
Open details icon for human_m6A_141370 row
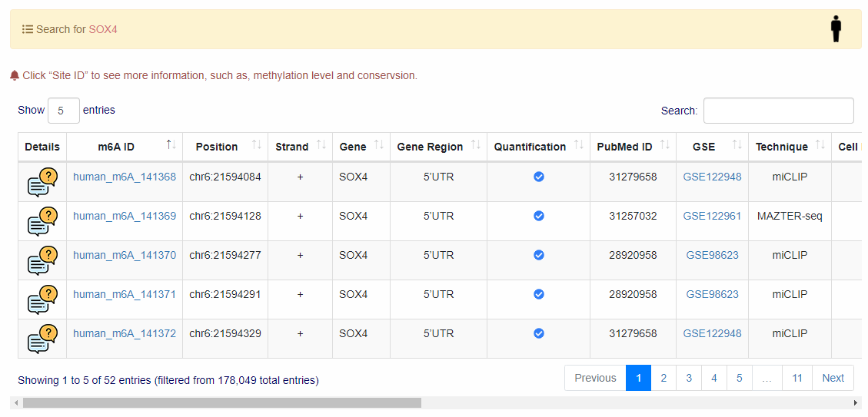coord(42,260)
